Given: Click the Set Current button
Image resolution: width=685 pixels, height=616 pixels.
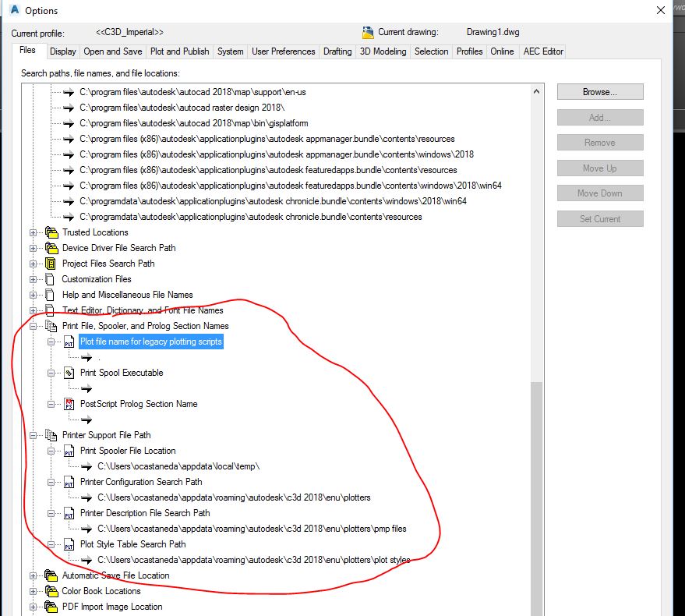Looking at the screenshot, I should point(600,219).
